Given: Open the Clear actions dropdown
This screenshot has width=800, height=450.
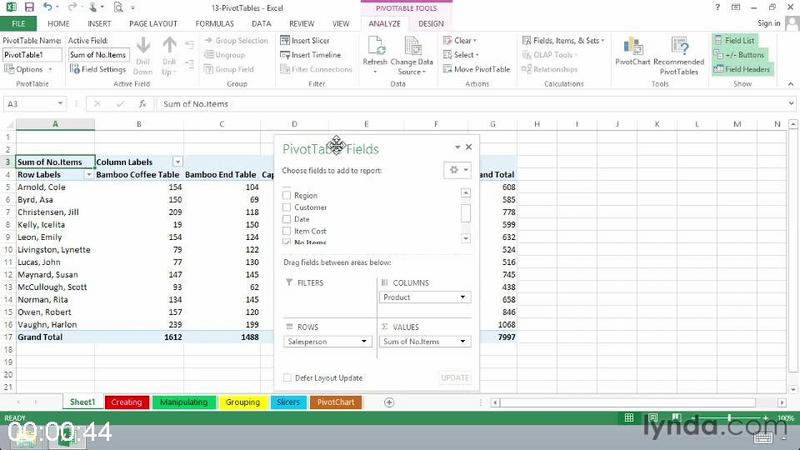Looking at the screenshot, I should coord(460,40).
